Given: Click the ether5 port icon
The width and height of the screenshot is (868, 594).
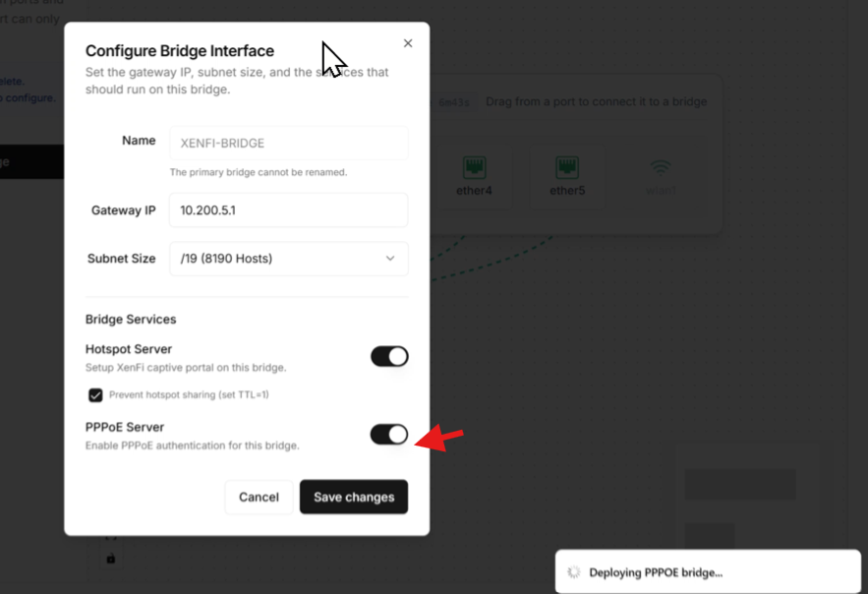Looking at the screenshot, I should click(567, 167).
